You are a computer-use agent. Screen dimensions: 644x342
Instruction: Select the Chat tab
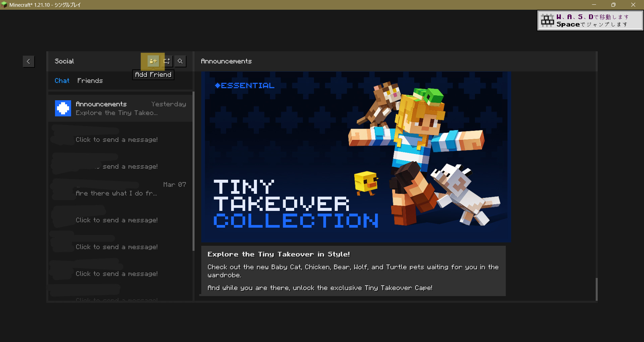pos(62,81)
